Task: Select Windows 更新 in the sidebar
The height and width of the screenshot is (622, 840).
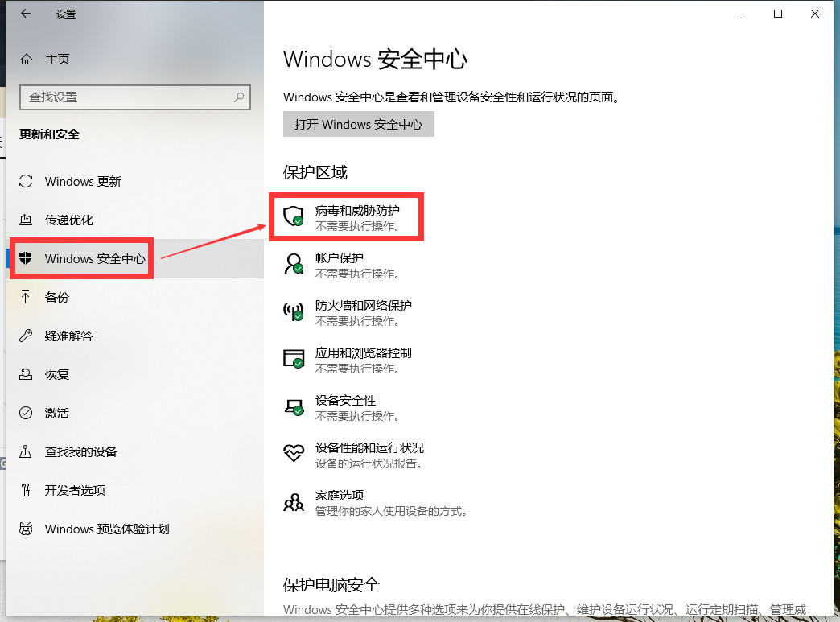Action: 135,181
